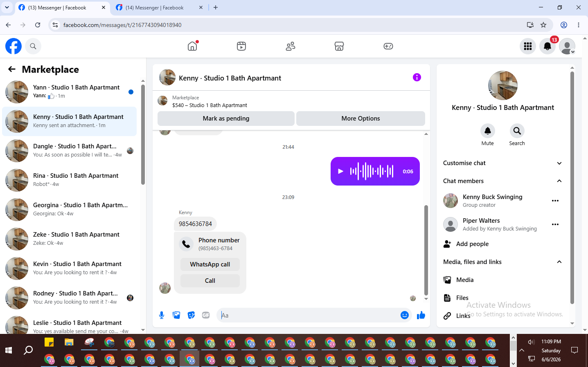Collapse Chat members section

click(502, 181)
